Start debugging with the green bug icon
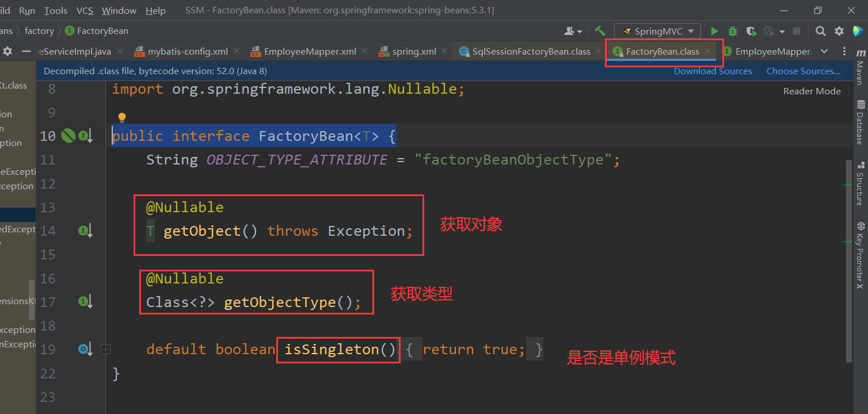The width and height of the screenshot is (868, 414). (733, 31)
